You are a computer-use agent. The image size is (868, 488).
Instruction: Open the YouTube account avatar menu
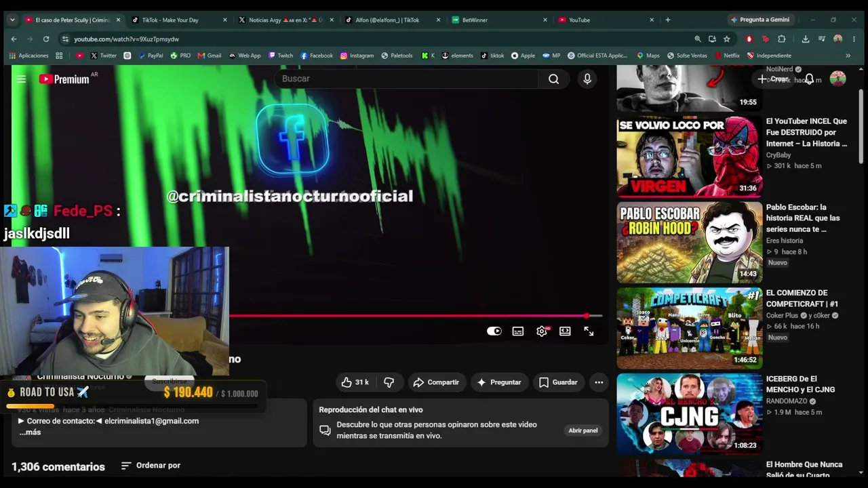pos(837,79)
